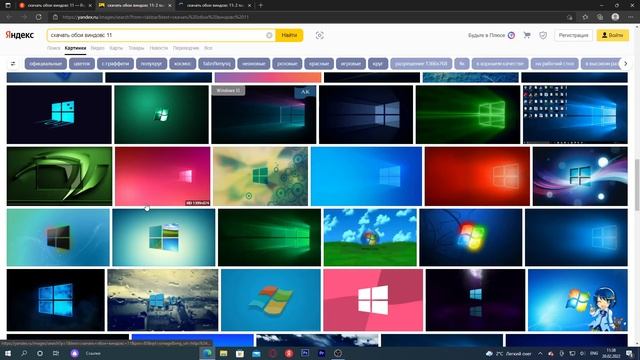Go back with the browser back arrow
This screenshot has width=640, height=360.
pyautogui.click(x=9, y=17)
